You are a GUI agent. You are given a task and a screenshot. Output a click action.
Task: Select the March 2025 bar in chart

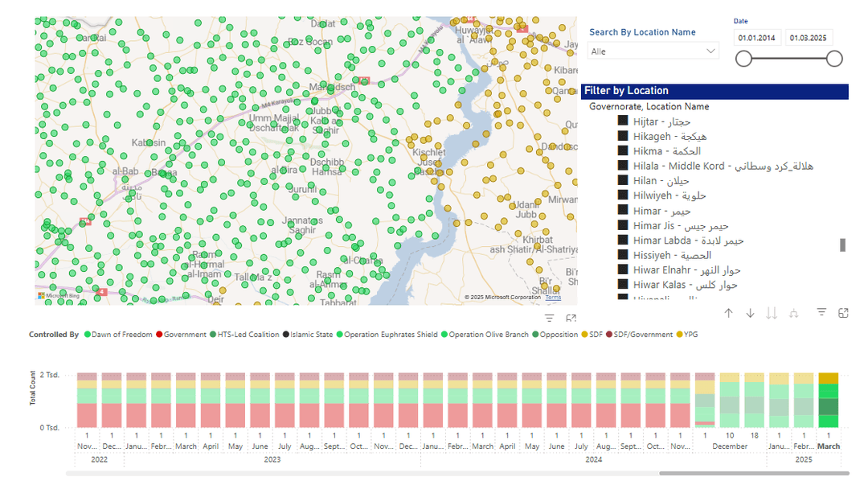click(x=828, y=400)
